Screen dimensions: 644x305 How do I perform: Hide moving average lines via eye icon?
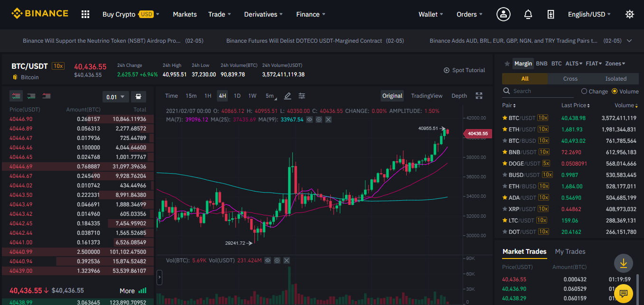[309, 120]
